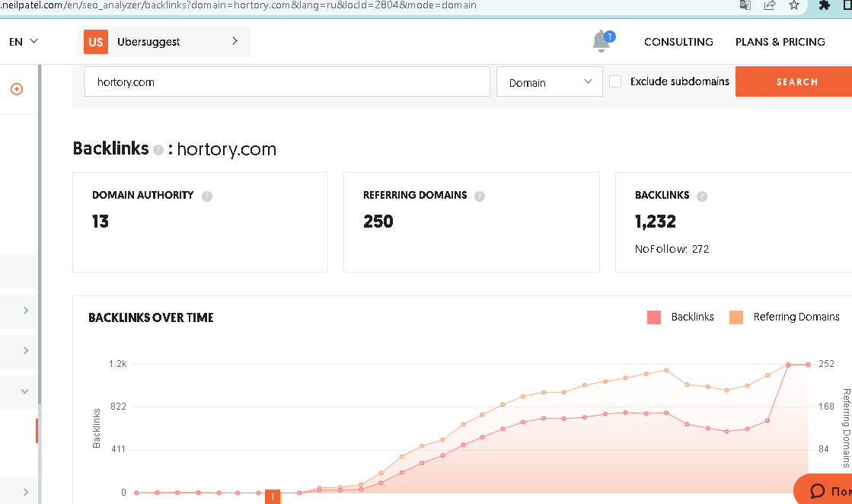
Task: Open the Consulting menu item
Action: 678,42
